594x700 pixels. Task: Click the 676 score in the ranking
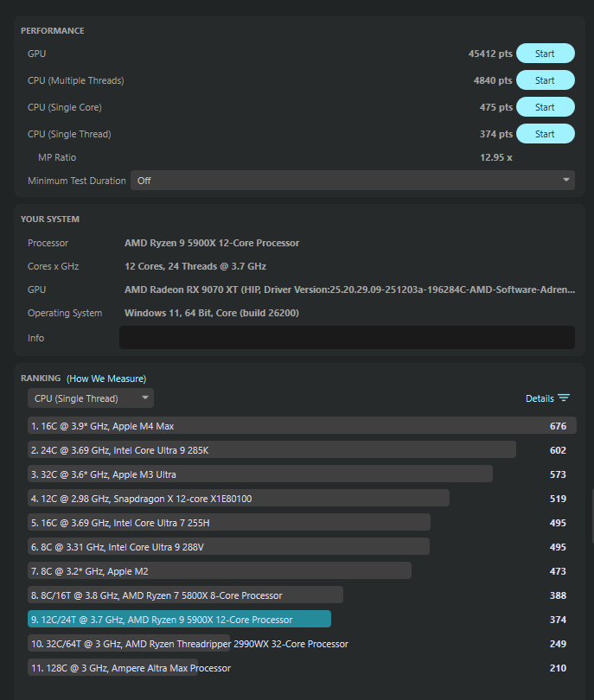click(558, 426)
